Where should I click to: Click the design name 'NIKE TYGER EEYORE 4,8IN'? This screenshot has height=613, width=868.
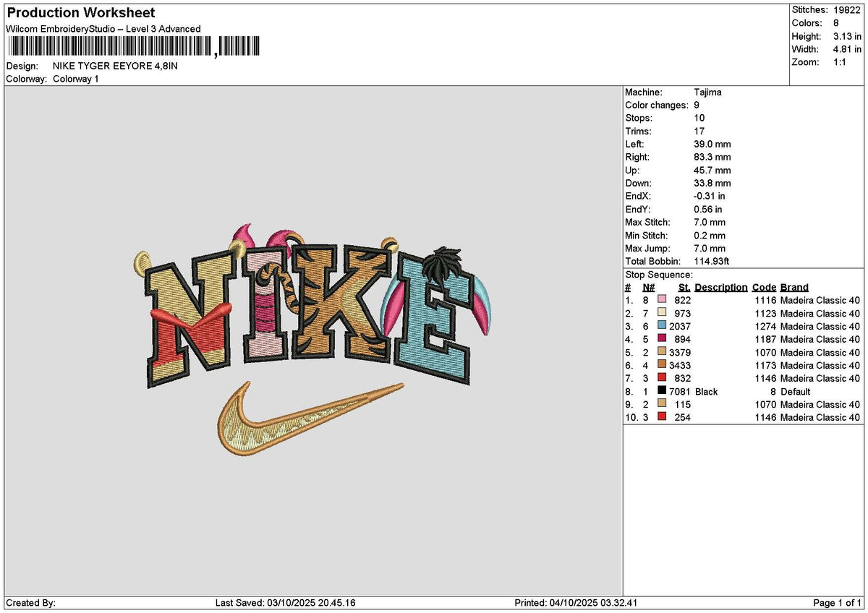click(x=115, y=66)
